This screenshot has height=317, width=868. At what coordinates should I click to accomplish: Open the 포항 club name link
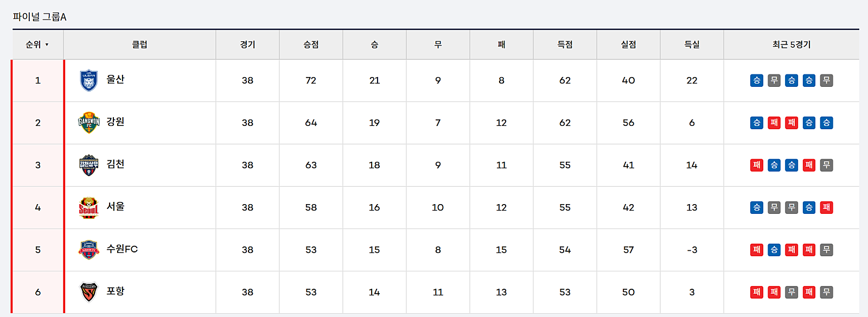tap(116, 291)
